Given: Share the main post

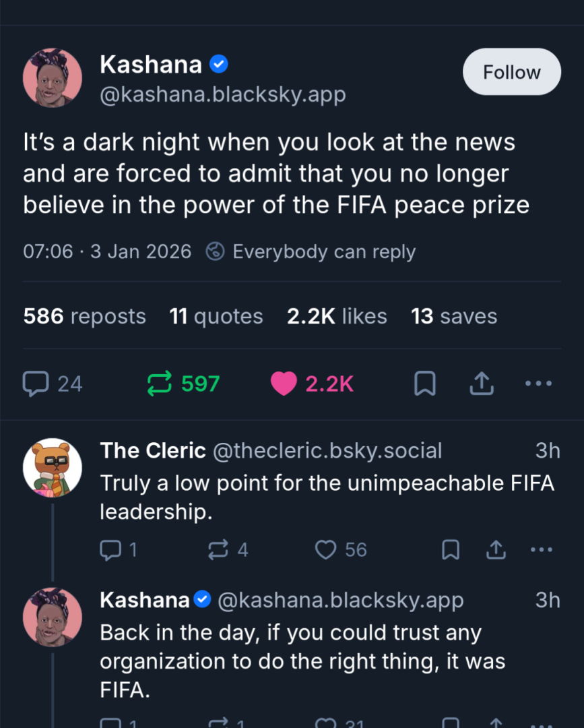Looking at the screenshot, I should click(x=481, y=384).
